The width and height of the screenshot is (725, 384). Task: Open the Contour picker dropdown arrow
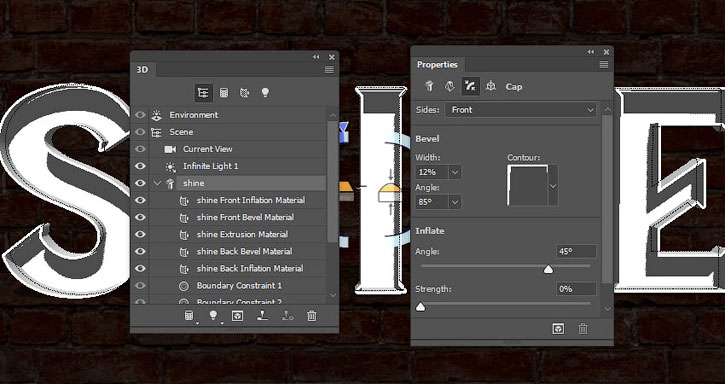(553, 186)
